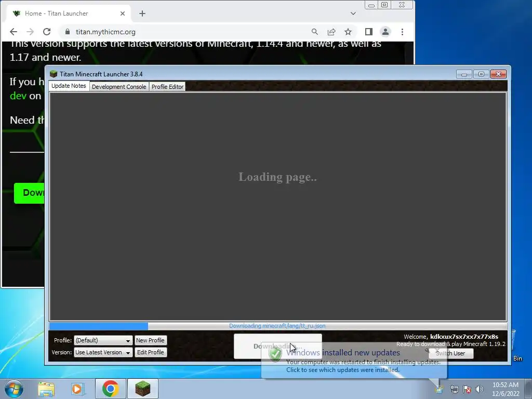Click the download progress bar
Image resolution: width=532 pixels, height=399 pixels.
(x=277, y=326)
